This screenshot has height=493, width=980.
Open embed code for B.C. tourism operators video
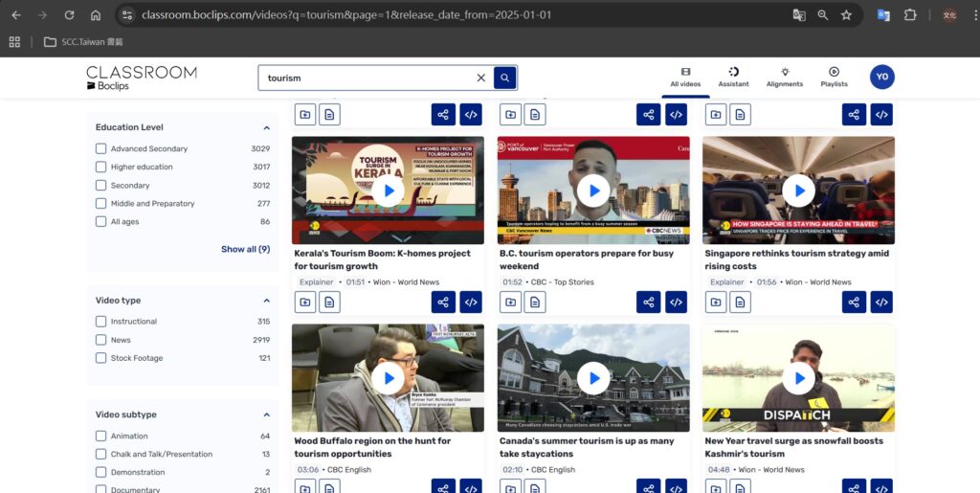(x=676, y=303)
